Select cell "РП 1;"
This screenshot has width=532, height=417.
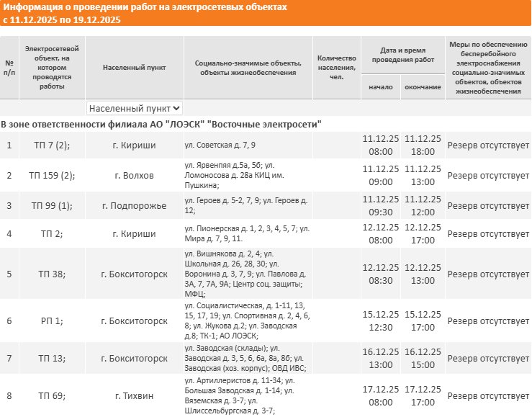pos(52,320)
